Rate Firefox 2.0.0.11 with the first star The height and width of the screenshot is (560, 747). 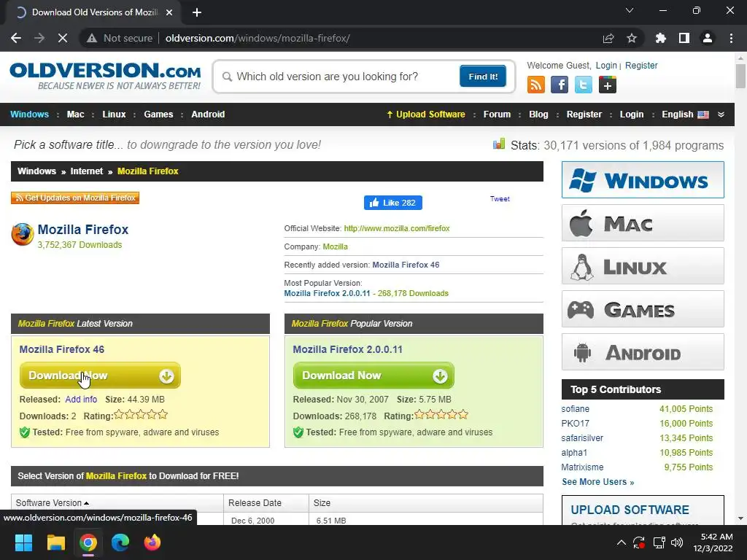(419, 415)
